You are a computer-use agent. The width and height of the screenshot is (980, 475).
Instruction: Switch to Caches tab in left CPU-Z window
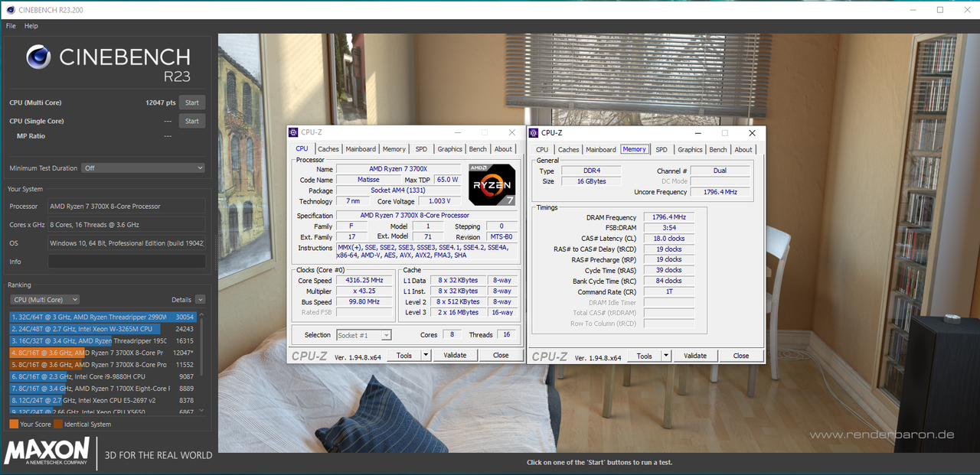click(328, 149)
